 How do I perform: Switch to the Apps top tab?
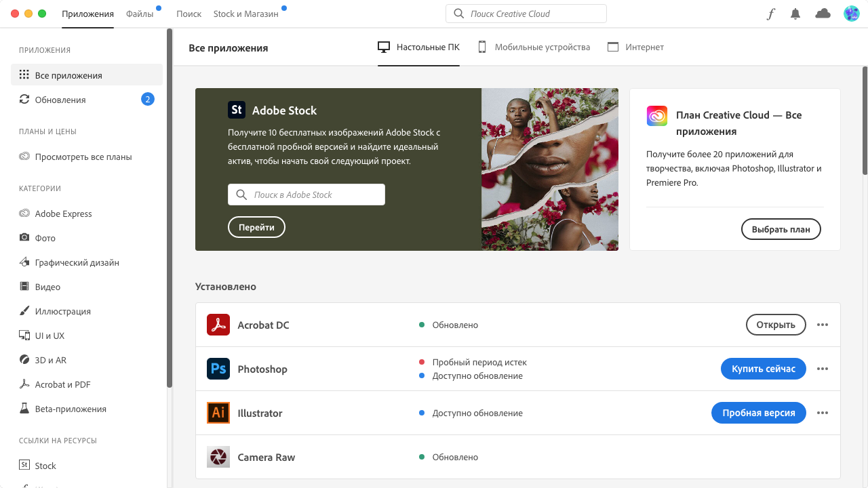point(87,14)
